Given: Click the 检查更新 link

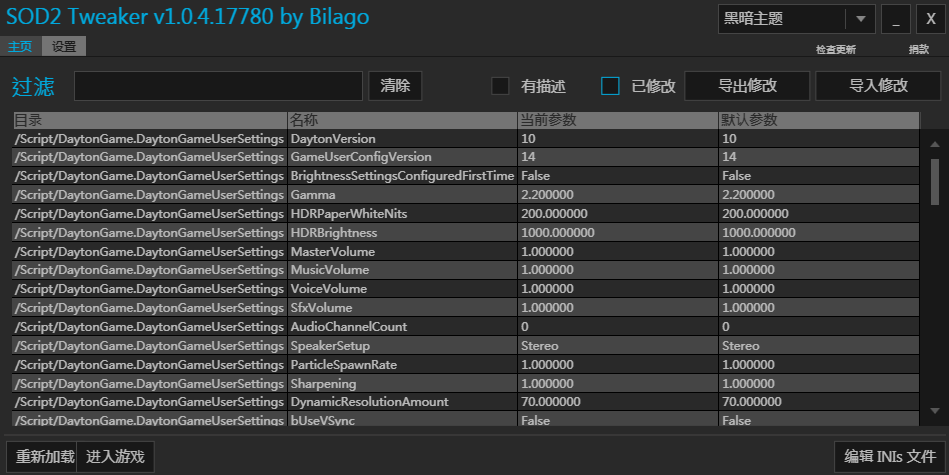Looking at the screenshot, I should 835,50.
